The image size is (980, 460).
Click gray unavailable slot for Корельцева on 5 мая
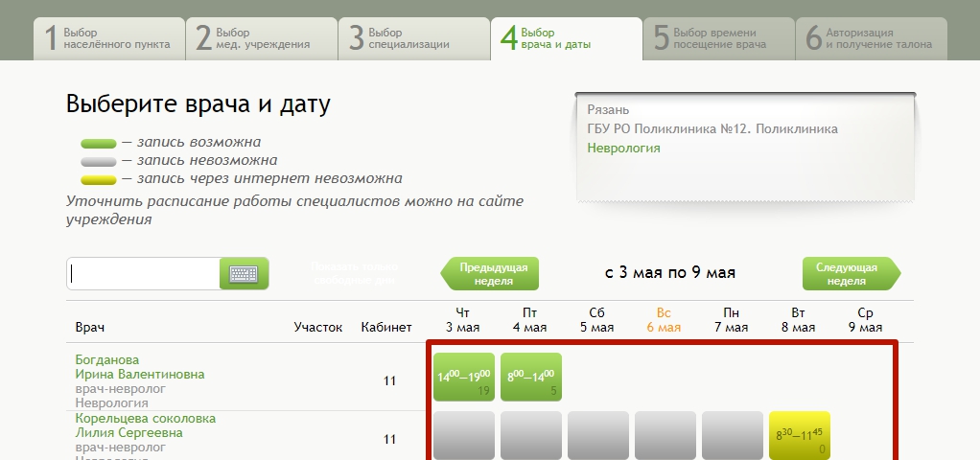(598, 436)
